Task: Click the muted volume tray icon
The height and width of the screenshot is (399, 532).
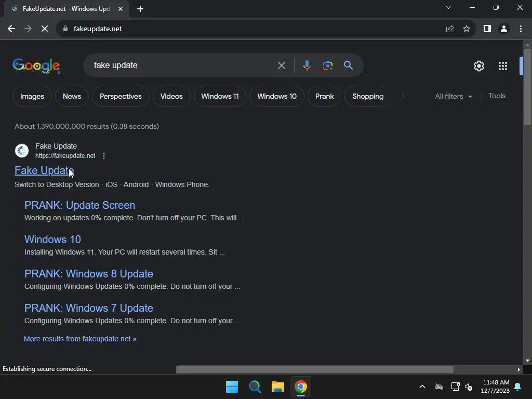Action: point(469,387)
